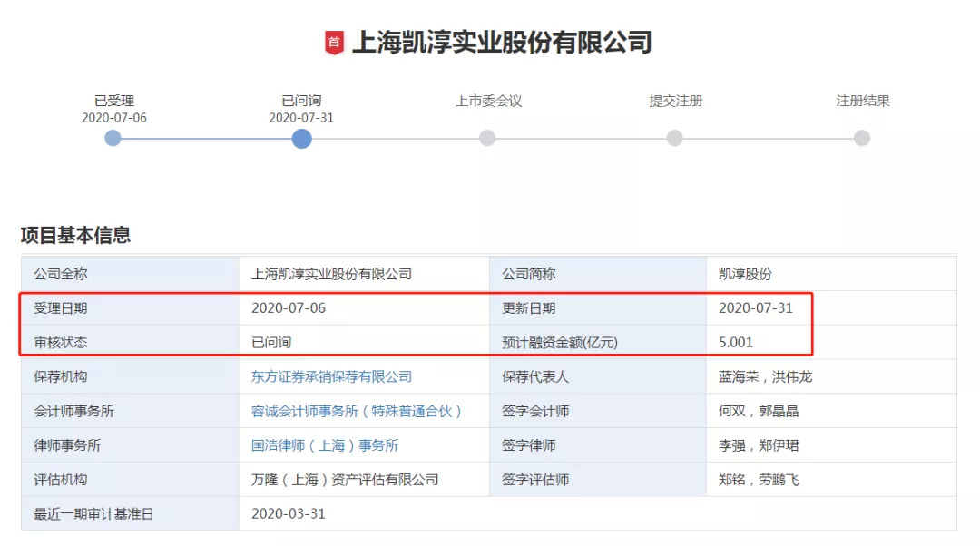Click the audit base date 2020-03-31

click(289, 514)
